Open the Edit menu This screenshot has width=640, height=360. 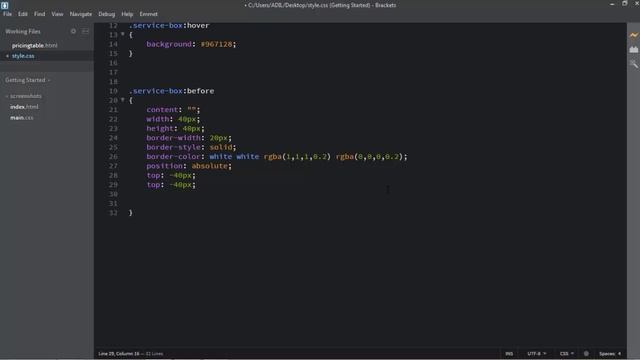coord(22,14)
